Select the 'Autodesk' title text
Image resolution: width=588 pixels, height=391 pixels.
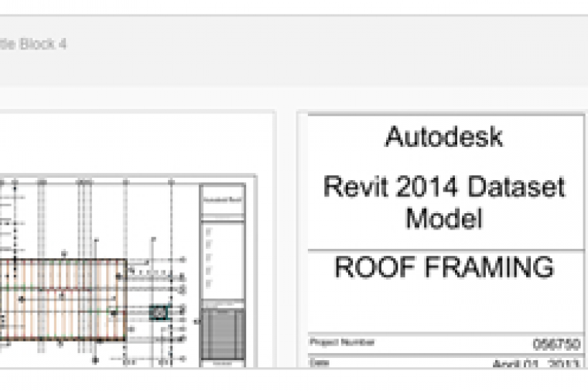pos(444,137)
